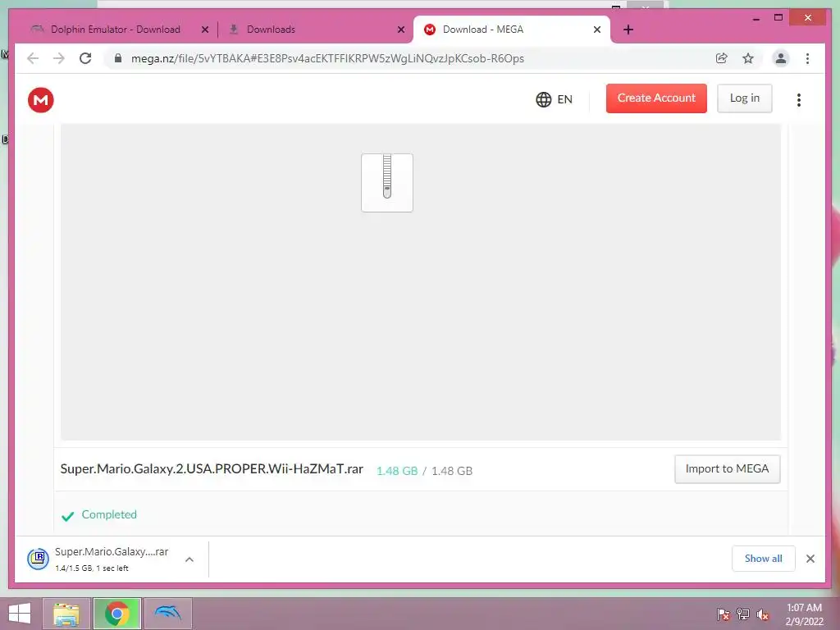
Task: Click the Chrome taskbar icon
Action: tap(116, 614)
